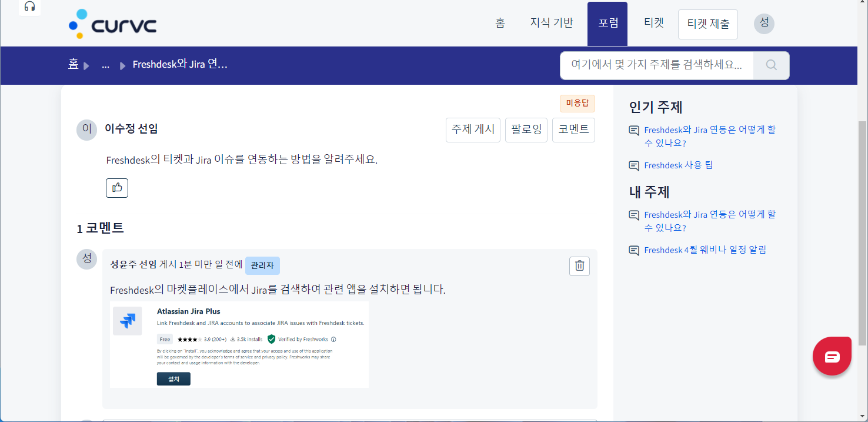This screenshot has width=868, height=422.
Task: Click the headphones support icon
Action: pos(29,6)
